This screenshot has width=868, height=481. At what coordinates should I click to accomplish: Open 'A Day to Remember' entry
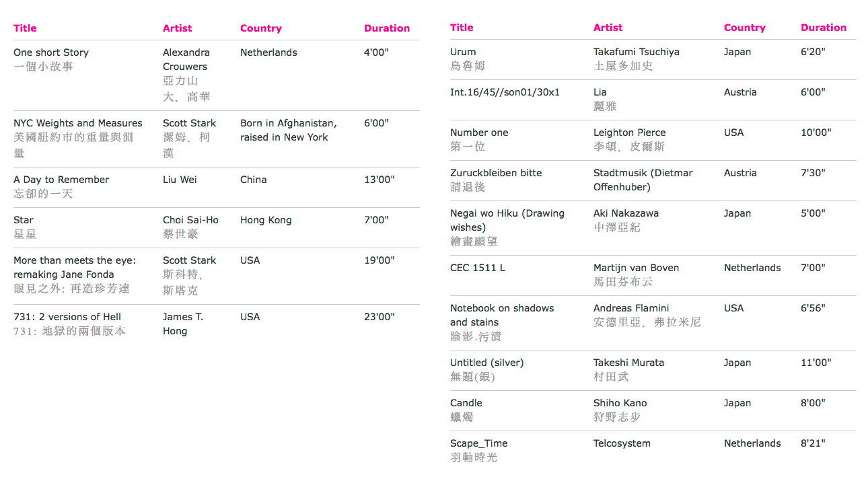click(61, 180)
